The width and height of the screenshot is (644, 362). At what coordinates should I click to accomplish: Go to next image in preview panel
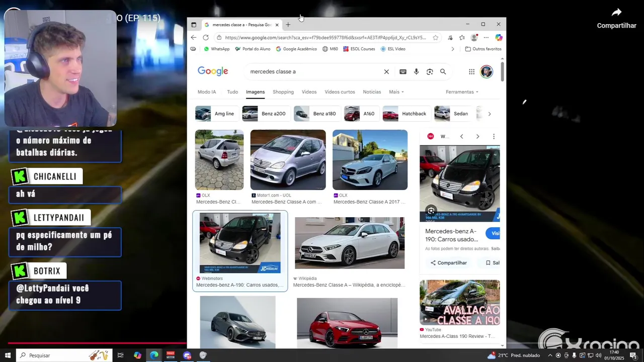[x=477, y=136]
